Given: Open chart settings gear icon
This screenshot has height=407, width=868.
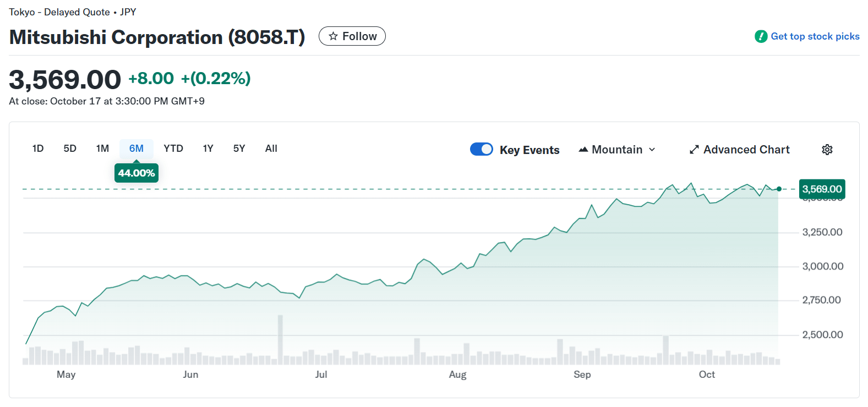Looking at the screenshot, I should point(827,150).
